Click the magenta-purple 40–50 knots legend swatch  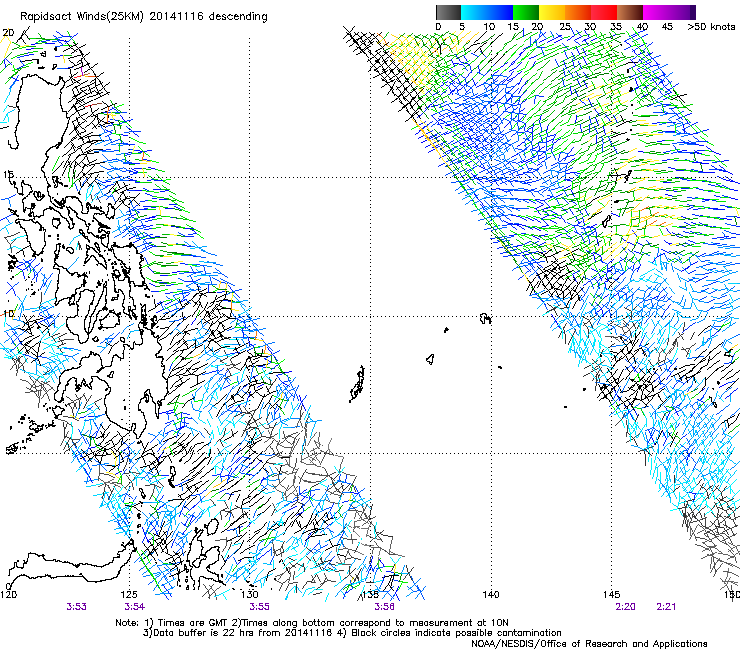tap(669, 12)
